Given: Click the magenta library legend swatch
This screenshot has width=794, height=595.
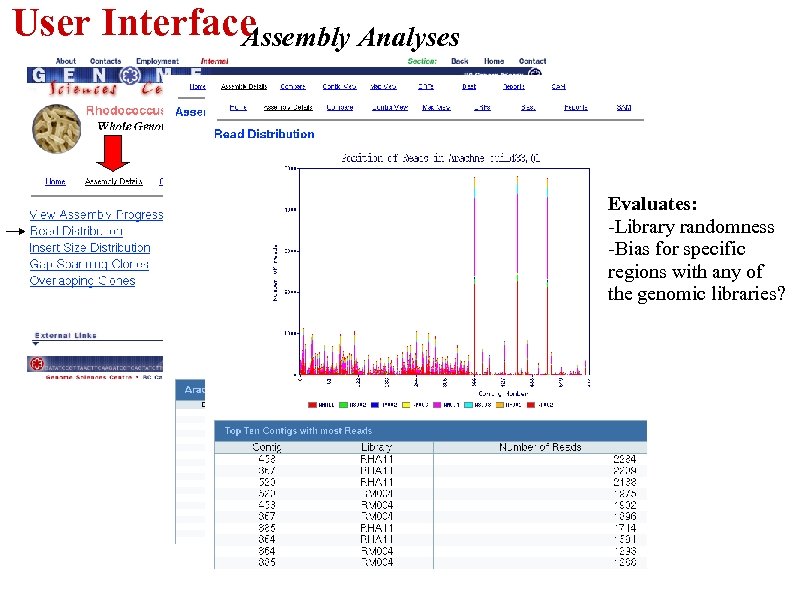Looking at the screenshot, I should tap(437, 405).
